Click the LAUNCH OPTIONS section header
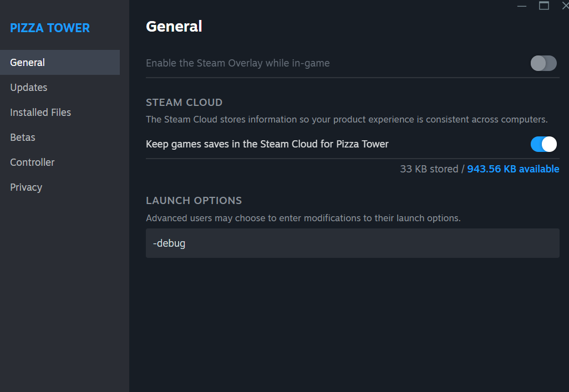569x392 pixels. click(x=194, y=200)
